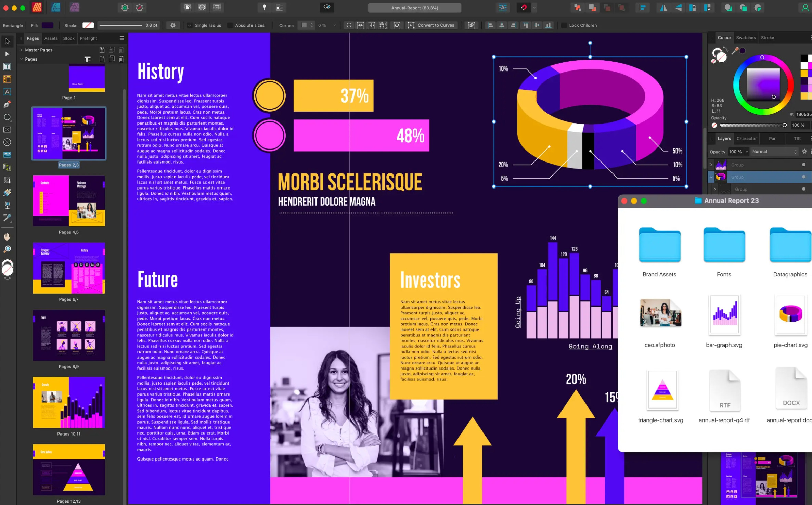The image size is (812, 505).
Task: Click the opacity slider handle
Action: [785, 125]
